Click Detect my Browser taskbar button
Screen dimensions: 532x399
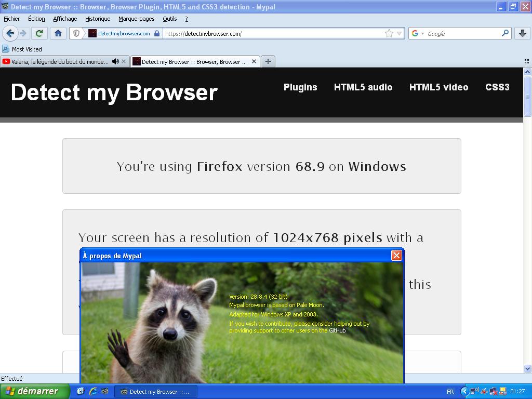point(155,392)
